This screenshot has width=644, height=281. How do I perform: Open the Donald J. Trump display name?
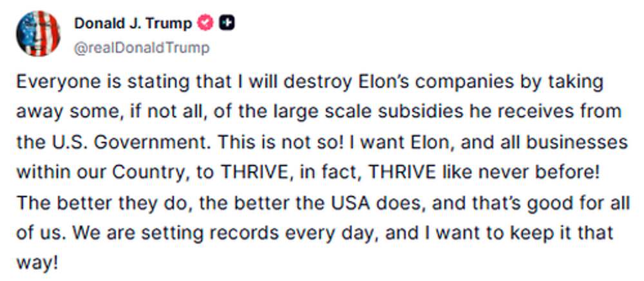pos(133,24)
